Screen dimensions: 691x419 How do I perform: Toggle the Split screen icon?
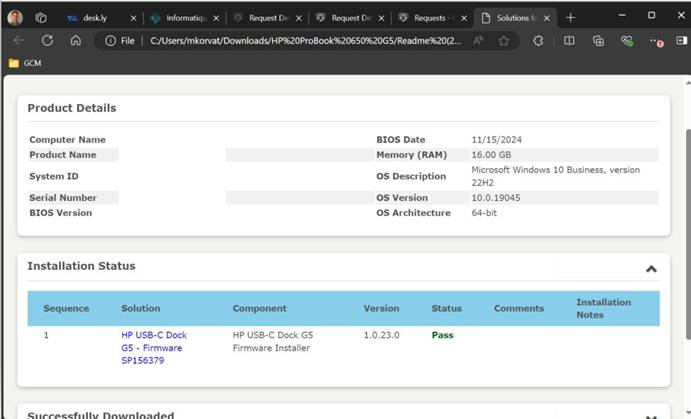coord(569,41)
